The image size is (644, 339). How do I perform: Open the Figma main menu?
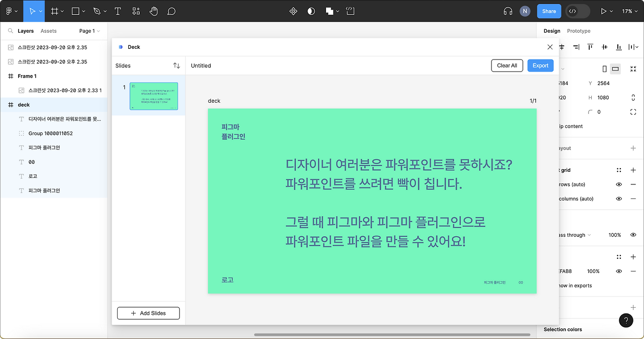[x=11, y=11]
